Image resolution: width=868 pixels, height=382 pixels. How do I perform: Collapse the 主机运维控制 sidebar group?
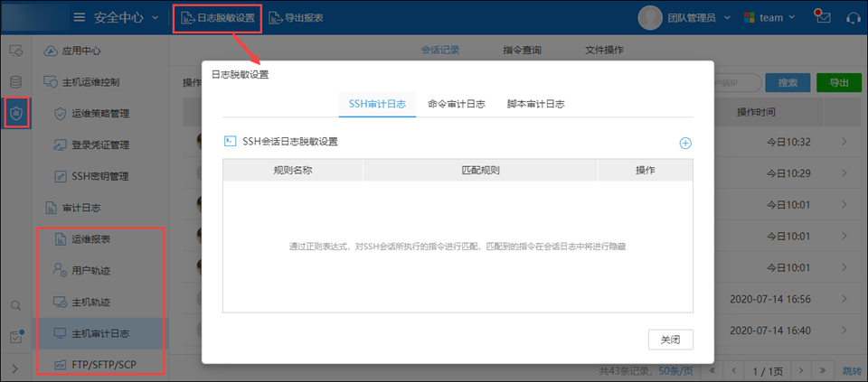(81, 82)
